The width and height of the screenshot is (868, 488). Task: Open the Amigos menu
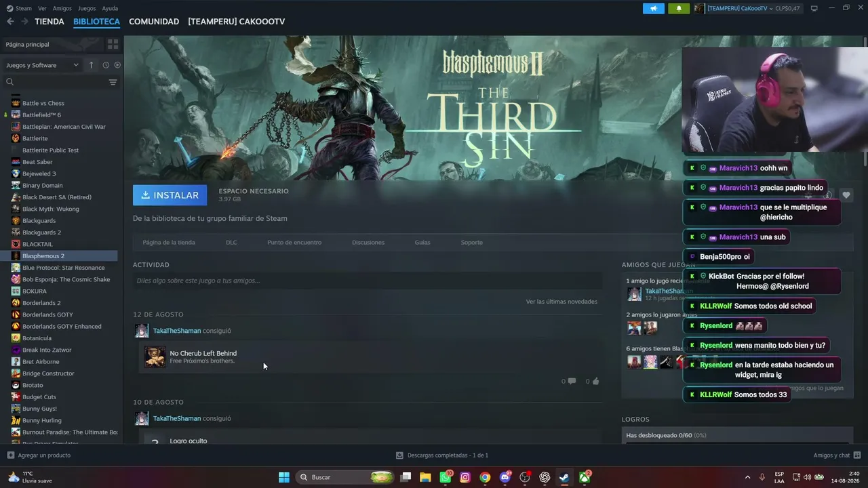tap(62, 8)
